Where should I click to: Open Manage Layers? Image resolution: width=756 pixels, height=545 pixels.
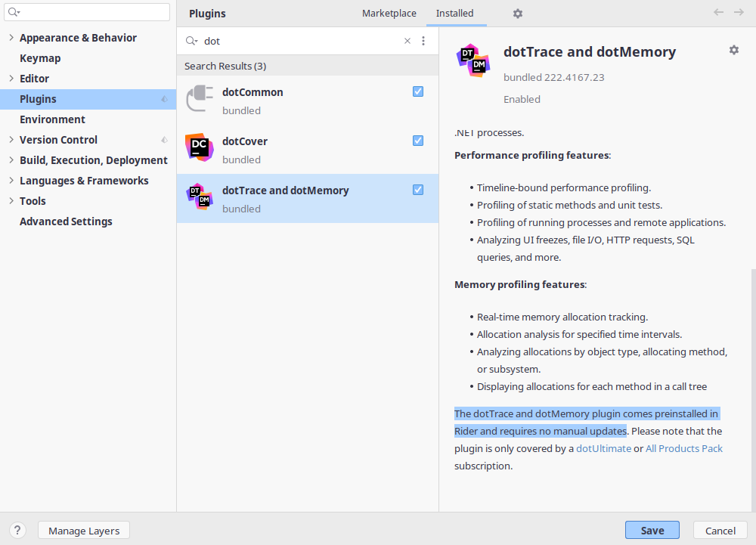[x=84, y=530]
